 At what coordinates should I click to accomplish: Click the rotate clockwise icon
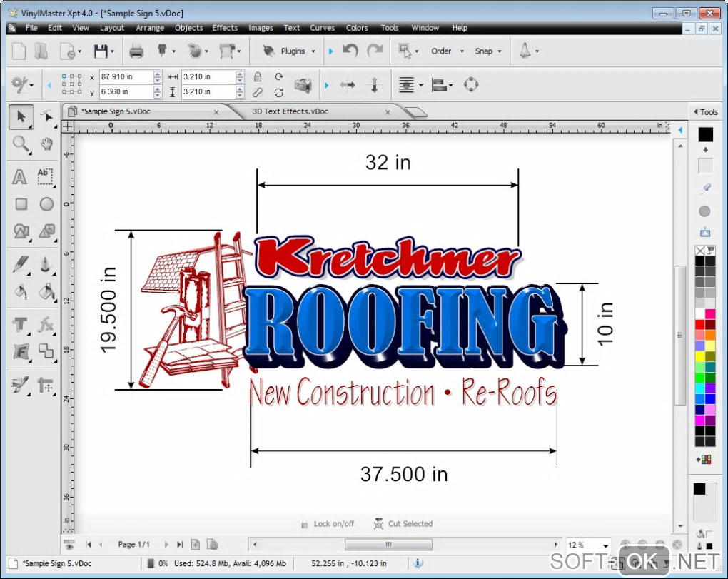[x=278, y=76]
